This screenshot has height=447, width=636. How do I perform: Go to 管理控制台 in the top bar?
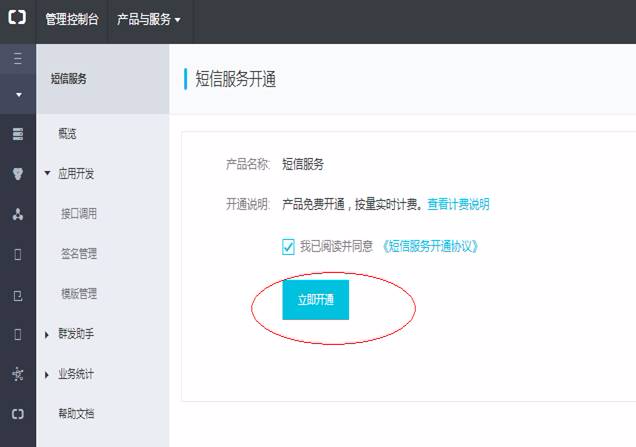pos(72,20)
